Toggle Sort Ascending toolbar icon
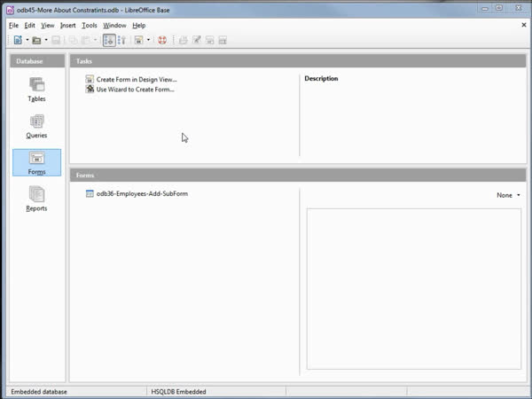Image resolution: width=532 pixels, height=399 pixels. click(109, 40)
